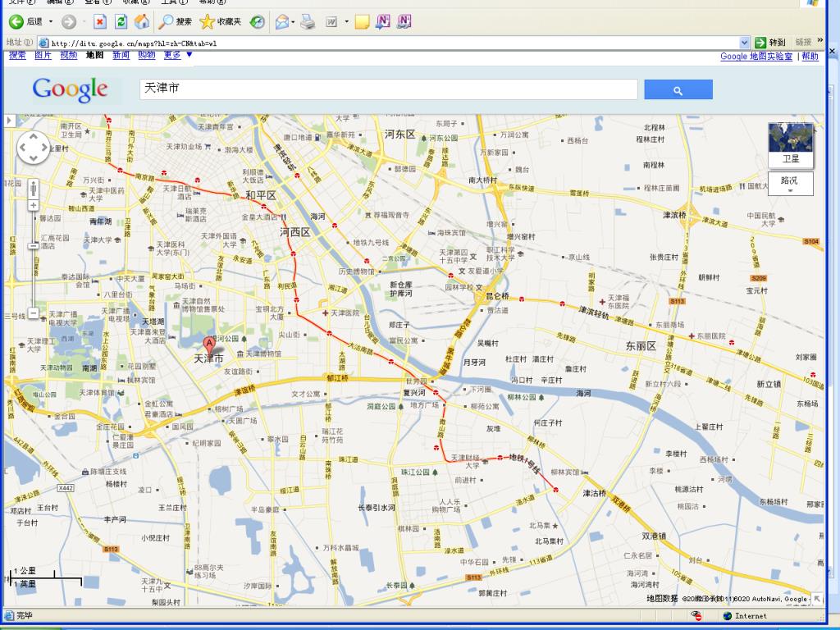
Task: Click the blue map search button
Action: (678, 89)
